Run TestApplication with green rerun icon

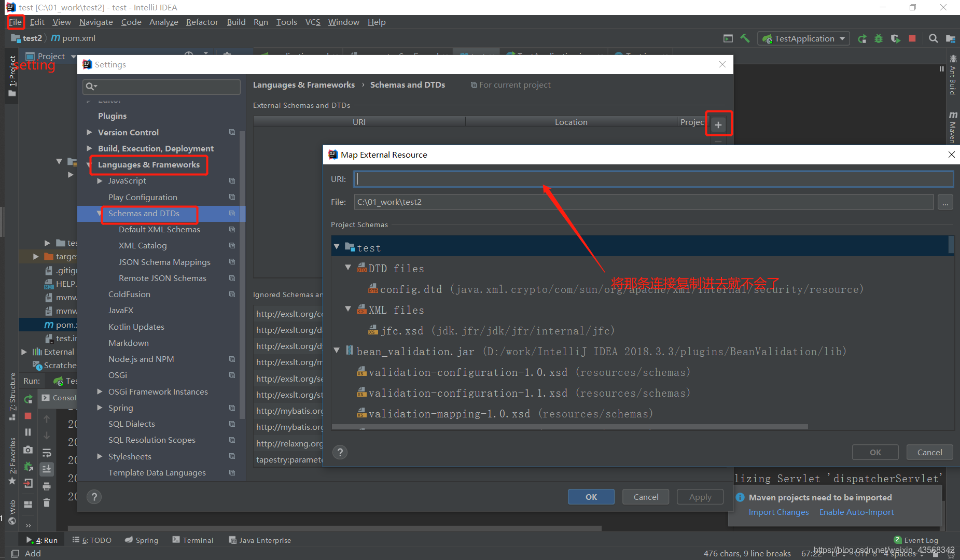tap(862, 38)
